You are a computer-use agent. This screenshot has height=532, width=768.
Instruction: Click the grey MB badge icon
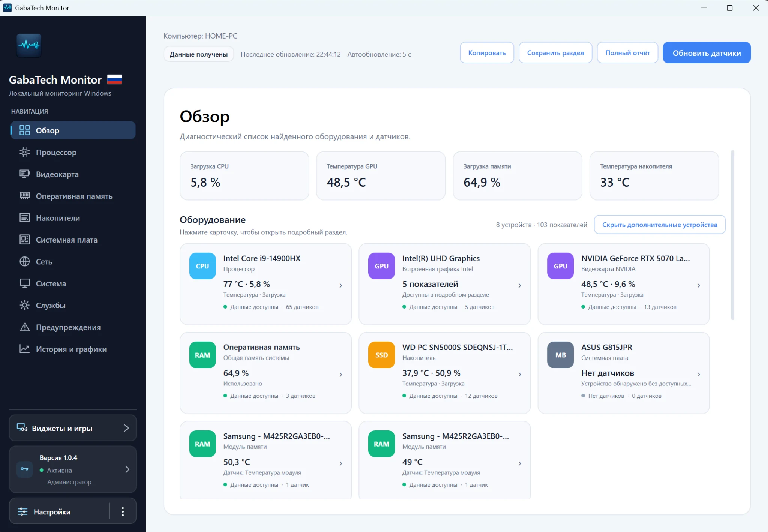(560, 355)
